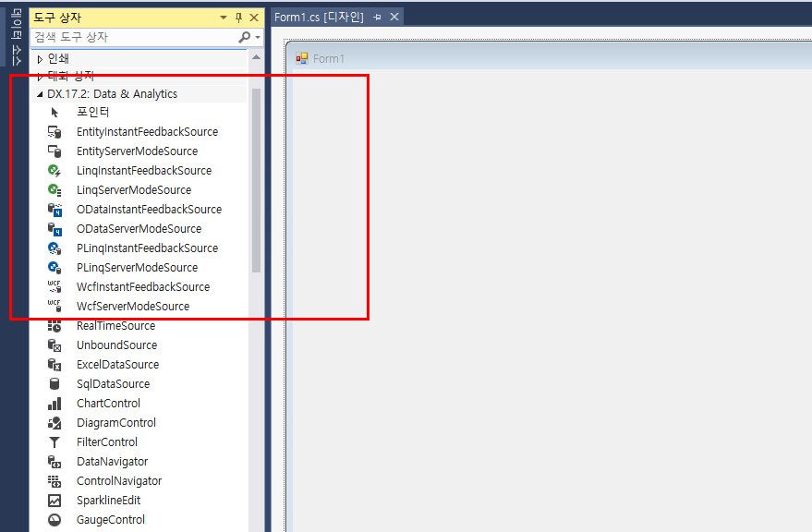Select LinqServerModeSource text label
Viewport: 812px width, 532px height.
134,189
